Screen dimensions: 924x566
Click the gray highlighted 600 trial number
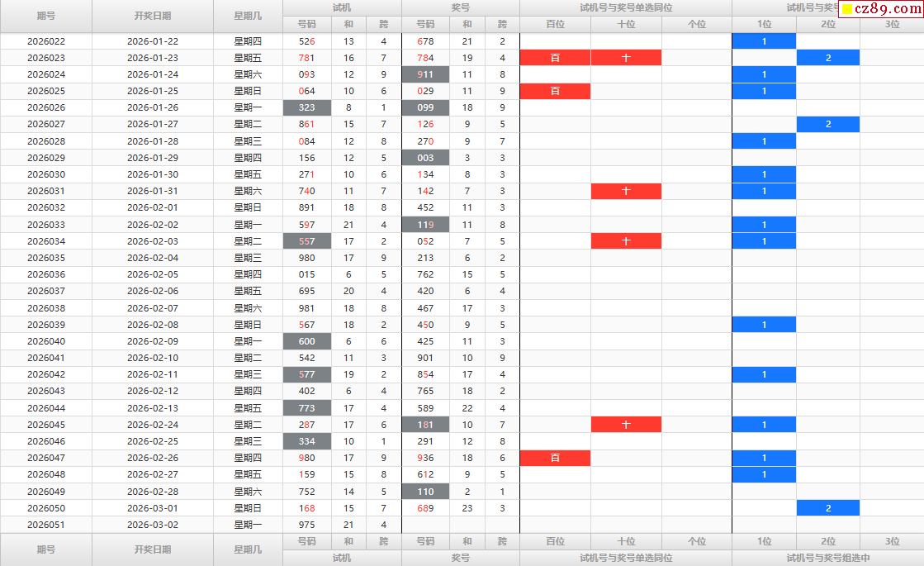tap(307, 341)
